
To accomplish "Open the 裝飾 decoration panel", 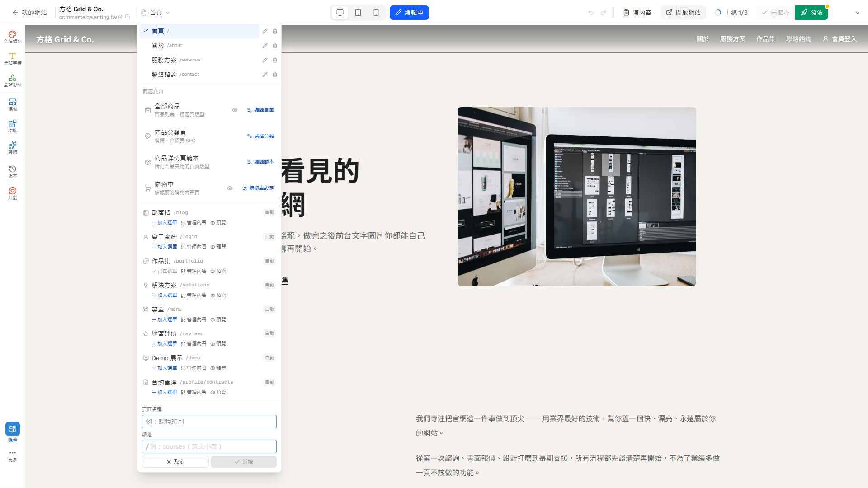I will click(x=13, y=148).
